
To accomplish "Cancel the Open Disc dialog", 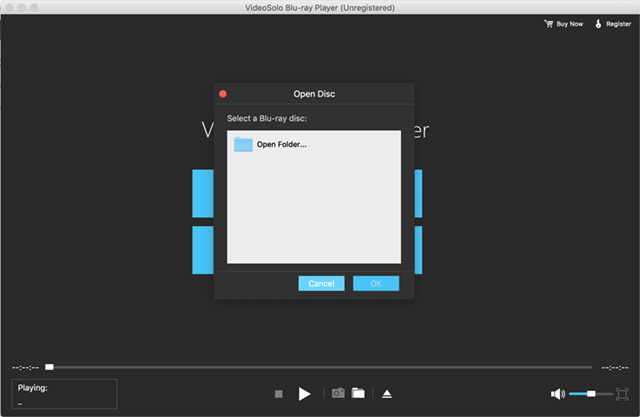I will point(321,284).
